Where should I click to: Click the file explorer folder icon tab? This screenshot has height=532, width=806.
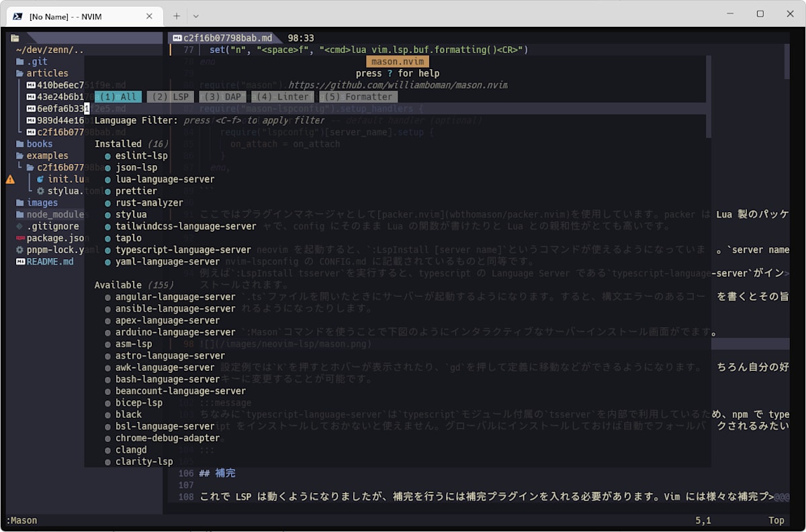pos(15,38)
